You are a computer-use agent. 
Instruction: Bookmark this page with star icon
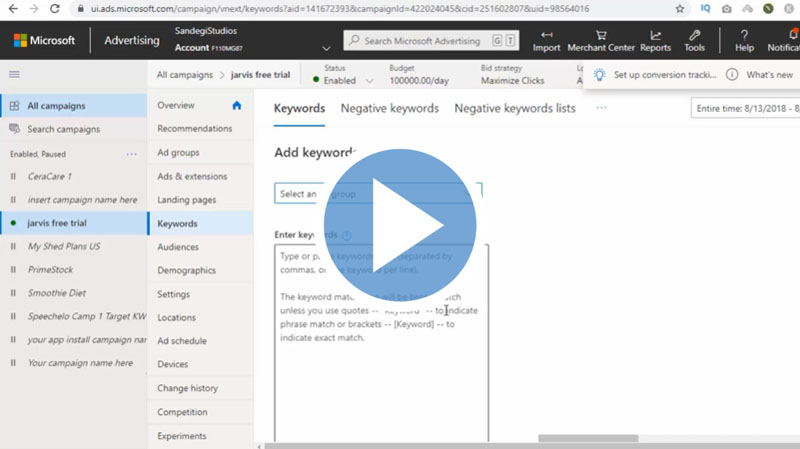point(680,9)
